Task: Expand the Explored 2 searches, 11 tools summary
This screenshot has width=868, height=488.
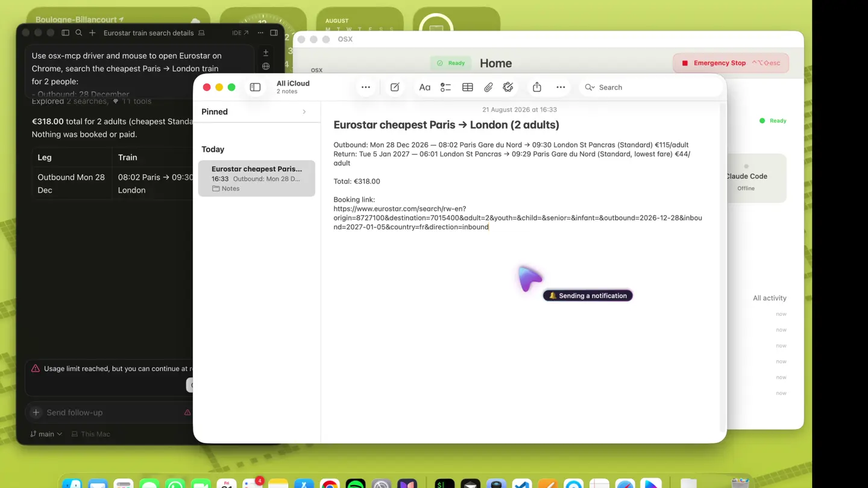Action: (92, 101)
